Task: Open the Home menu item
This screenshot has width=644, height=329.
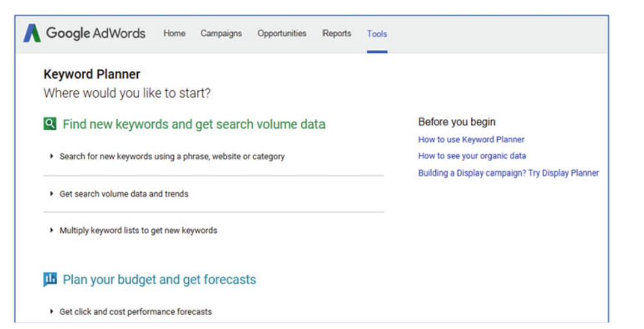Action: tap(174, 34)
